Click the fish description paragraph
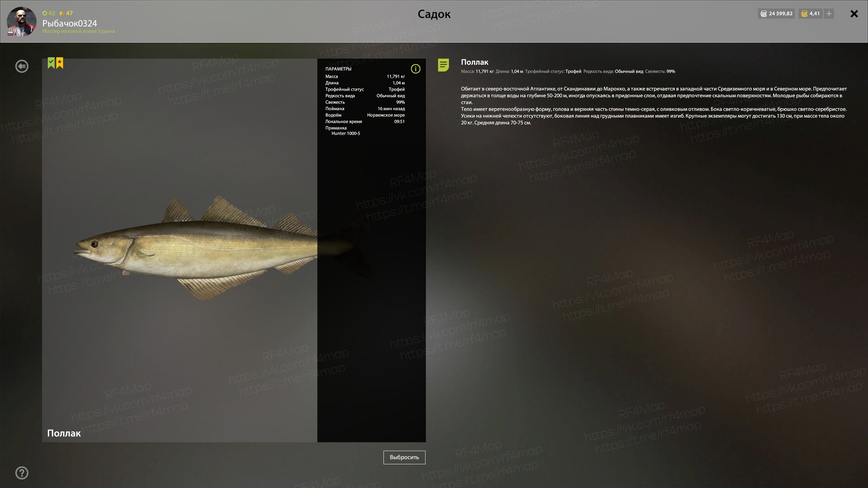 point(654,106)
